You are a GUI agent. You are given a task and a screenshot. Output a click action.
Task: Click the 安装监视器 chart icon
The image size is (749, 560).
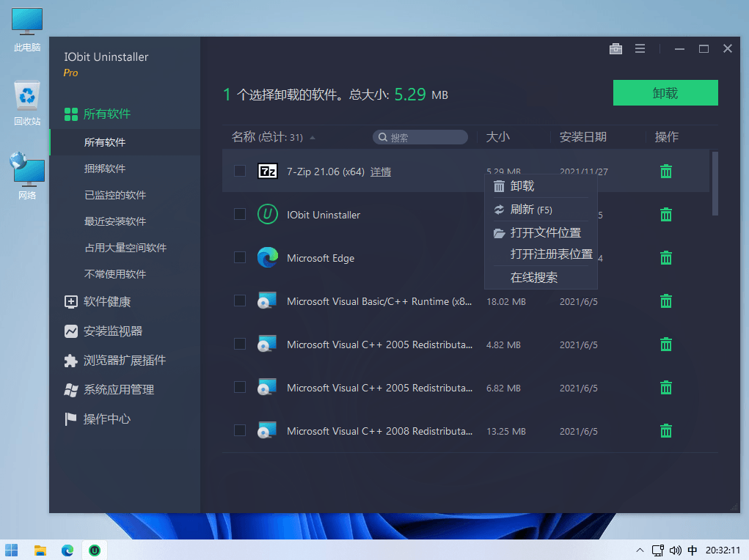click(x=70, y=331)
